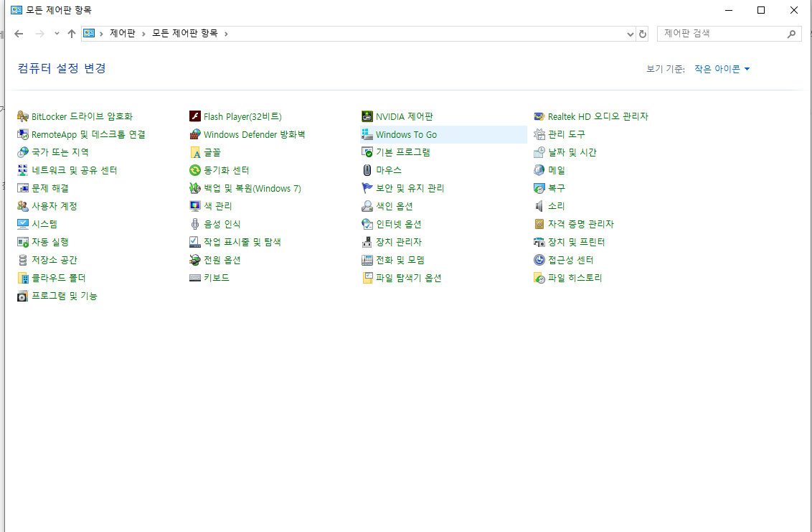Click the 제어판 breadcrumb segment

[122, 34]
